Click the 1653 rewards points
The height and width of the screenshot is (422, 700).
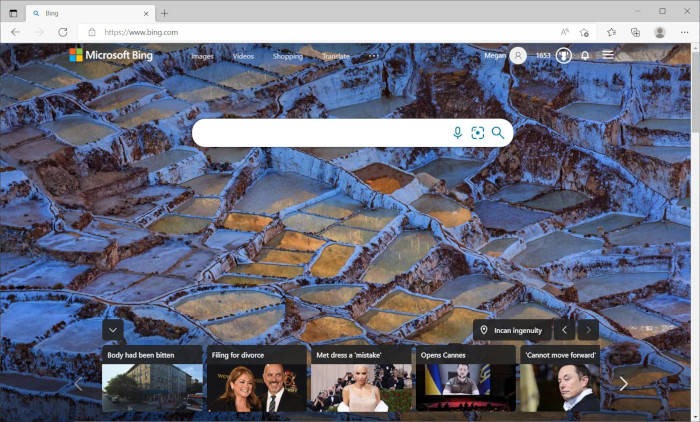(543, 55)
